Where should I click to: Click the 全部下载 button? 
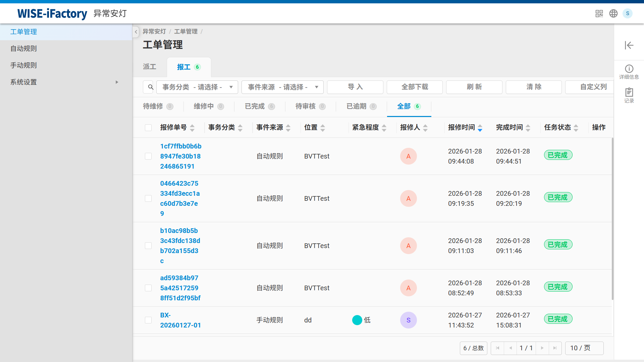(415, 87)
